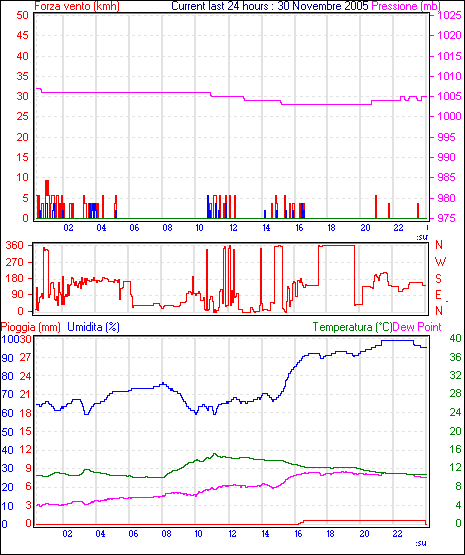This screenshot has width=465, height=555.
Task: Click humidity axis value 60
Action: tap(7, 413)
